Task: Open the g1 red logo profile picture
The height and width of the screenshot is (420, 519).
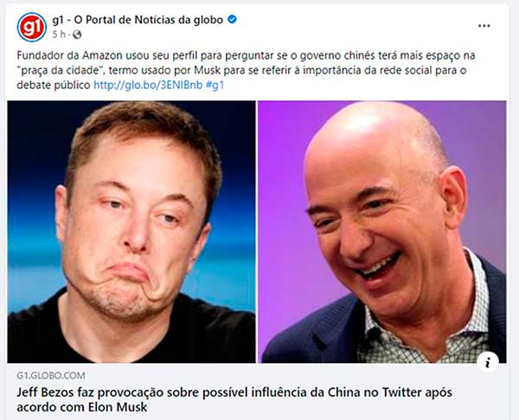Action: (x=32, y=27)
